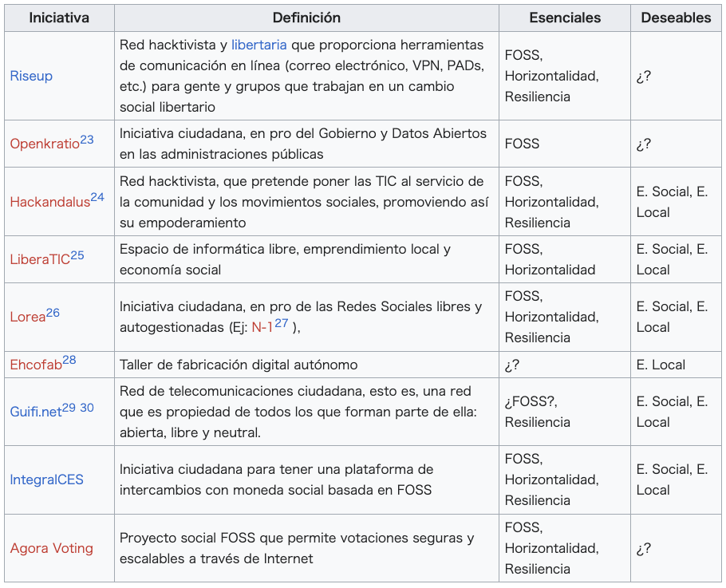Click the '¿?' Deseables cell for Openkratio

pyautogui.click(x=676, y=144)
